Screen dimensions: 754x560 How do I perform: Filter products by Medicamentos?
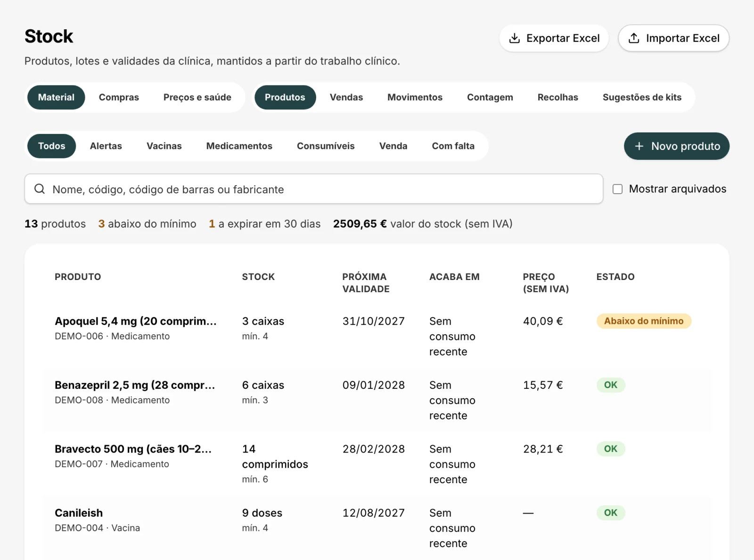(x=239, y=146)
